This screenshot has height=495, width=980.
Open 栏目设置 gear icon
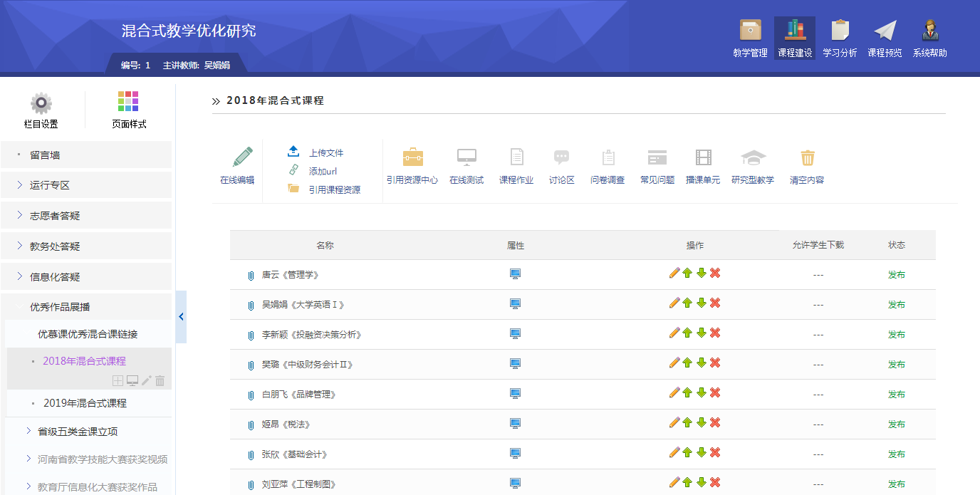tap(41, 103)
